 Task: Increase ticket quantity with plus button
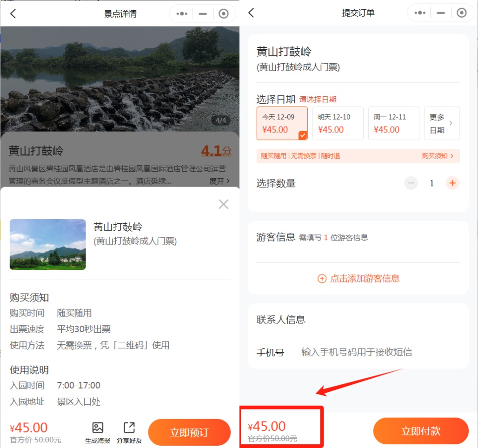[x=452, y=183]
